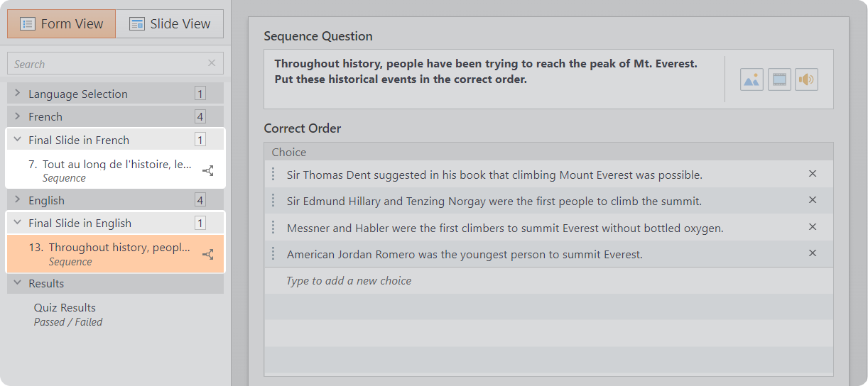Image resolution: width=868 pixels, height=386 pixels.
Task: Clear the search field with X
Action: point(212,63)
